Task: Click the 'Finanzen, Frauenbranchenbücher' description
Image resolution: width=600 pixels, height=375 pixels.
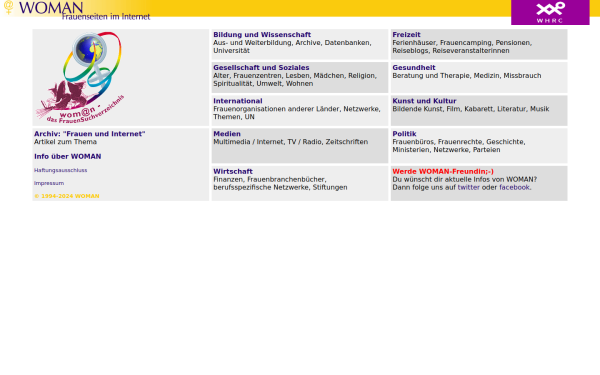Action: [x=280, y=183]
